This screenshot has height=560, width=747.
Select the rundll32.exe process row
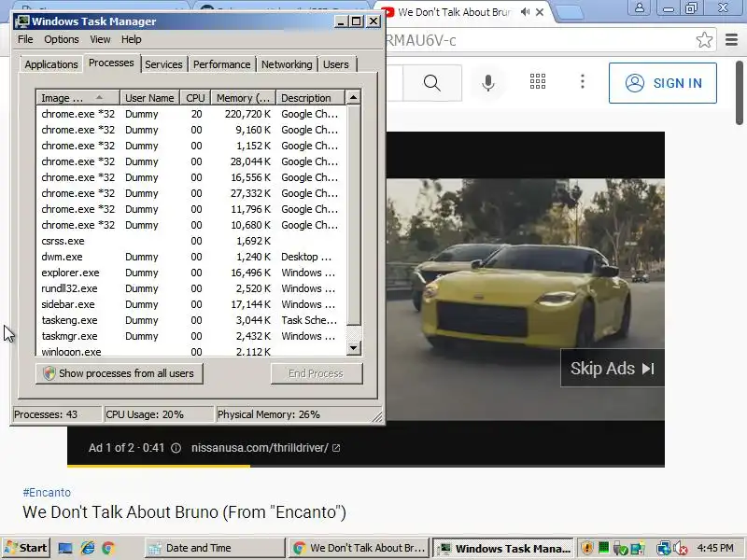pyautogui.click(x=190, y=288)
